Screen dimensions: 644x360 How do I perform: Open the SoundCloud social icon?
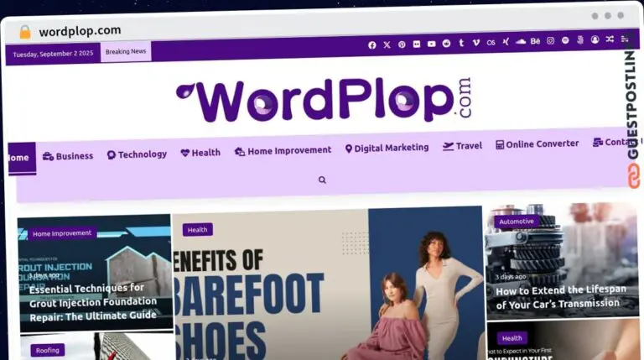(x=521, y=41)
